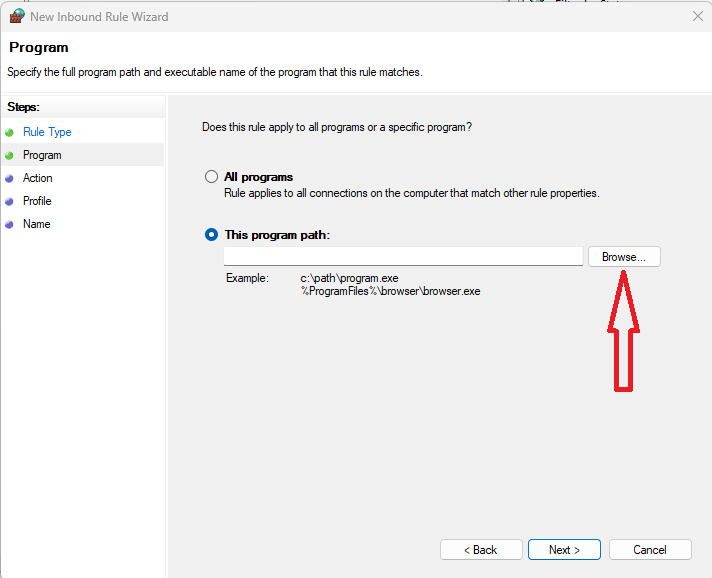Jump to the Action step

pos(38,178)
